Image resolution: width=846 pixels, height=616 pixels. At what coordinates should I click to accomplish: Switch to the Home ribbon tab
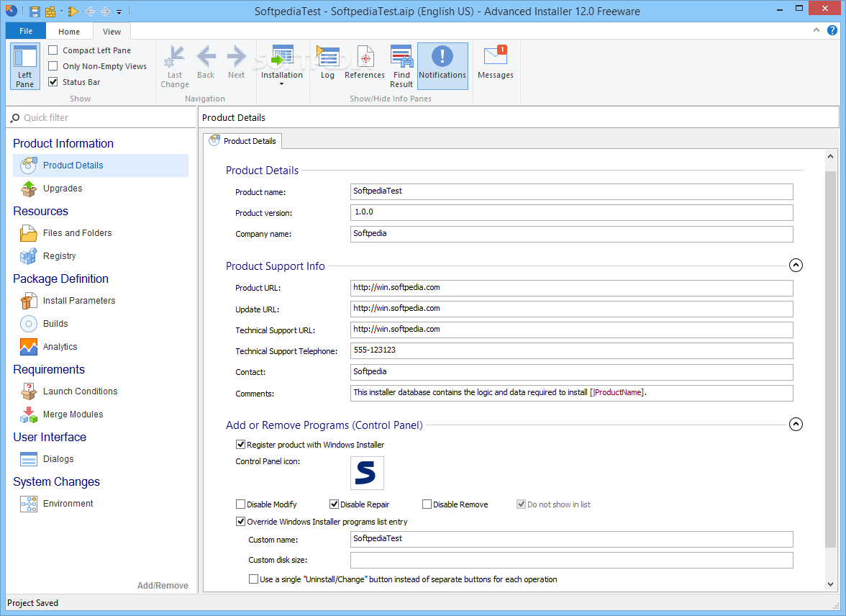69,32
